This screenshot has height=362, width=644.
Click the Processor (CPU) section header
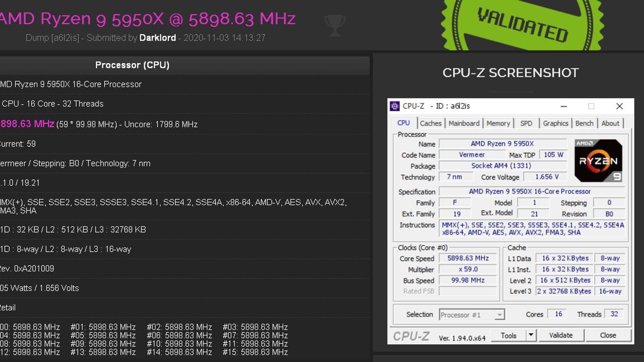pyautogui.click(x=132, y=65)
